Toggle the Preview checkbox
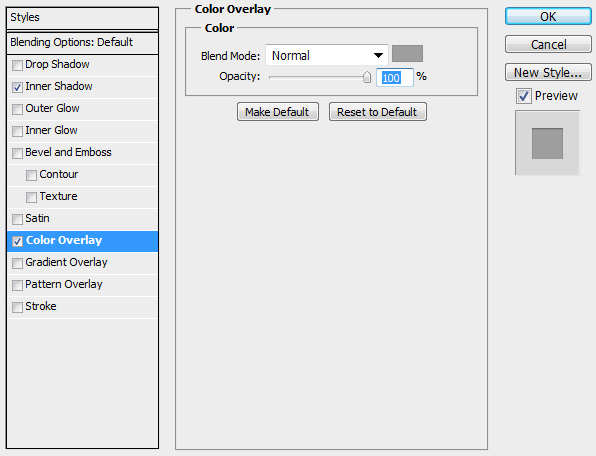 [x=523, y=96]
